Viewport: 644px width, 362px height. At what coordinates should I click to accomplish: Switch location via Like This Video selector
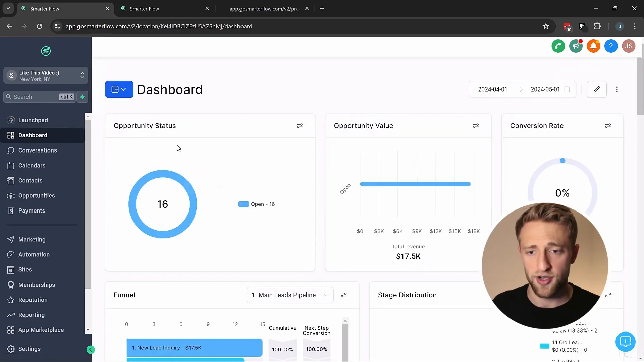coord(46,76)
